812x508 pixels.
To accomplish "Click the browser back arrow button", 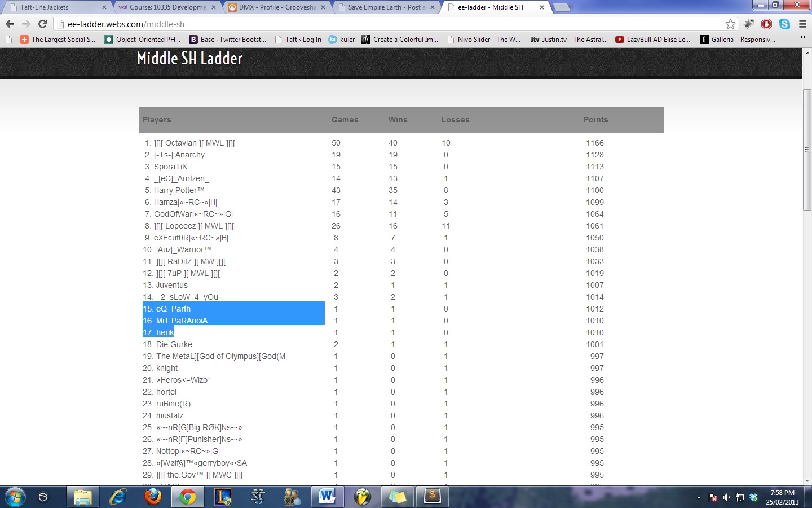I will [10, 24].
